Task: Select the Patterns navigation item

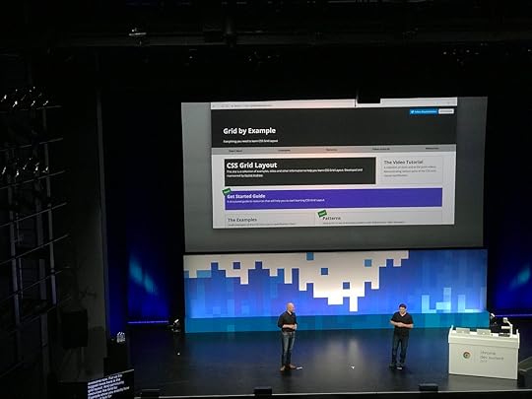Action: pos(331,150)
